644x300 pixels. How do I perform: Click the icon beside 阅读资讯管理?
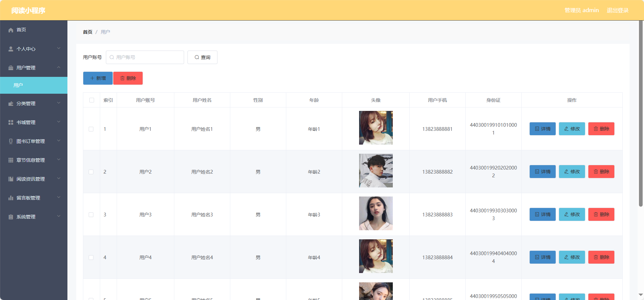11,179
